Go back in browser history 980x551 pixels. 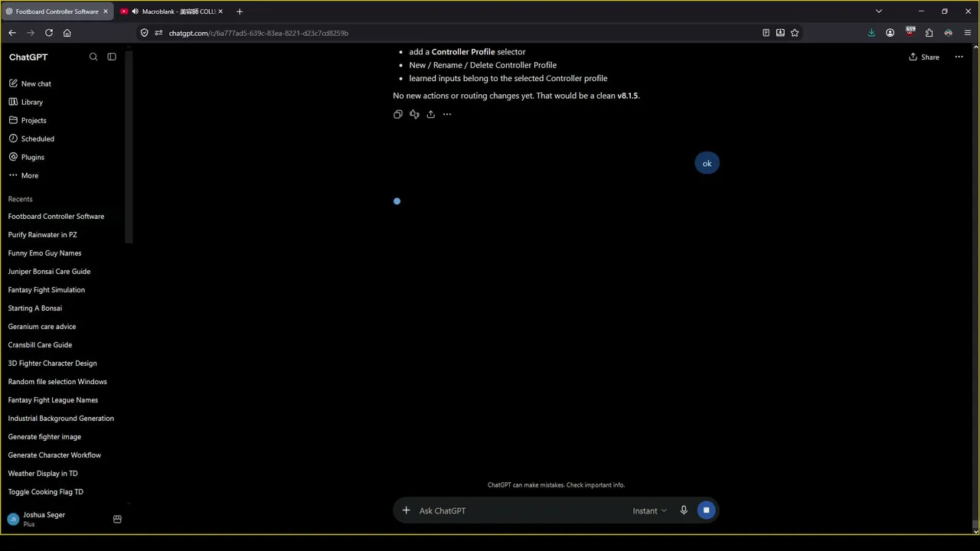click(x=12, y=33)
